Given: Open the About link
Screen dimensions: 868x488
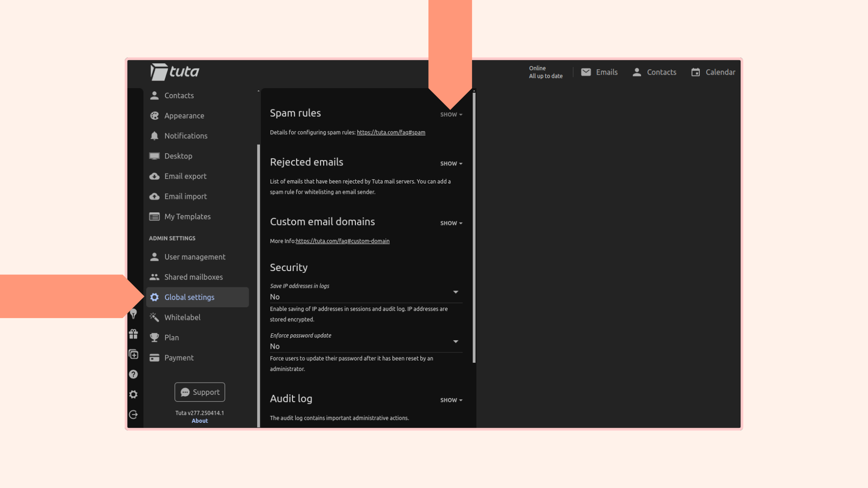Looking at the screenshot, I should 200,421.
